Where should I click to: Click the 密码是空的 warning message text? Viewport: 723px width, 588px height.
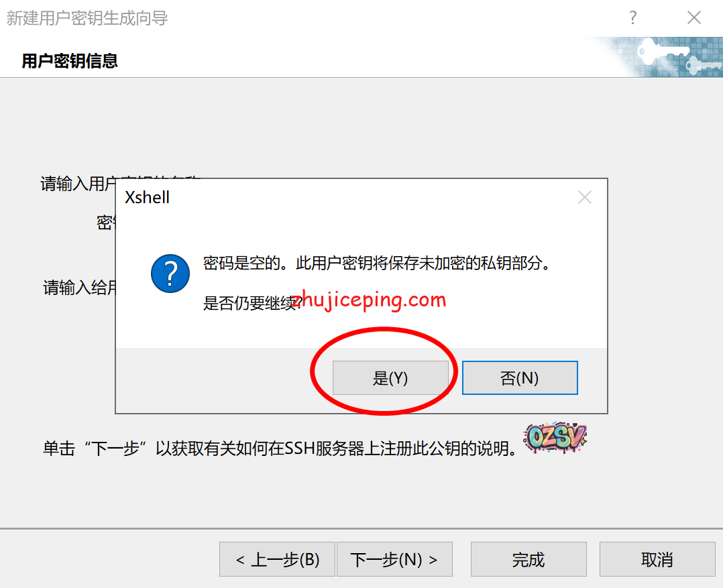point(377,263)
